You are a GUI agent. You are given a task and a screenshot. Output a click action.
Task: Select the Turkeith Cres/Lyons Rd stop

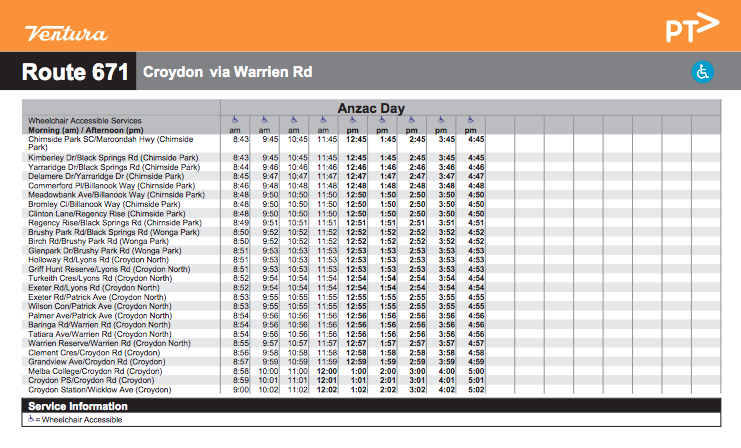point(100,278)
